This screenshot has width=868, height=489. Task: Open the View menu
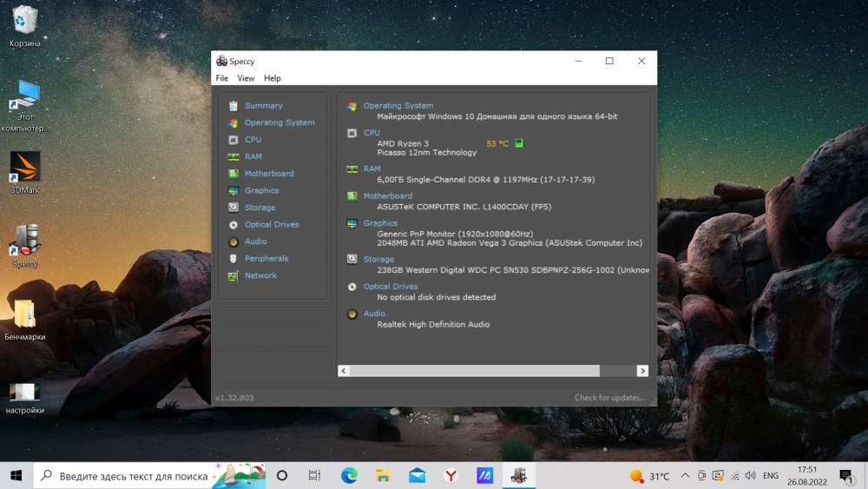(246, 78)
